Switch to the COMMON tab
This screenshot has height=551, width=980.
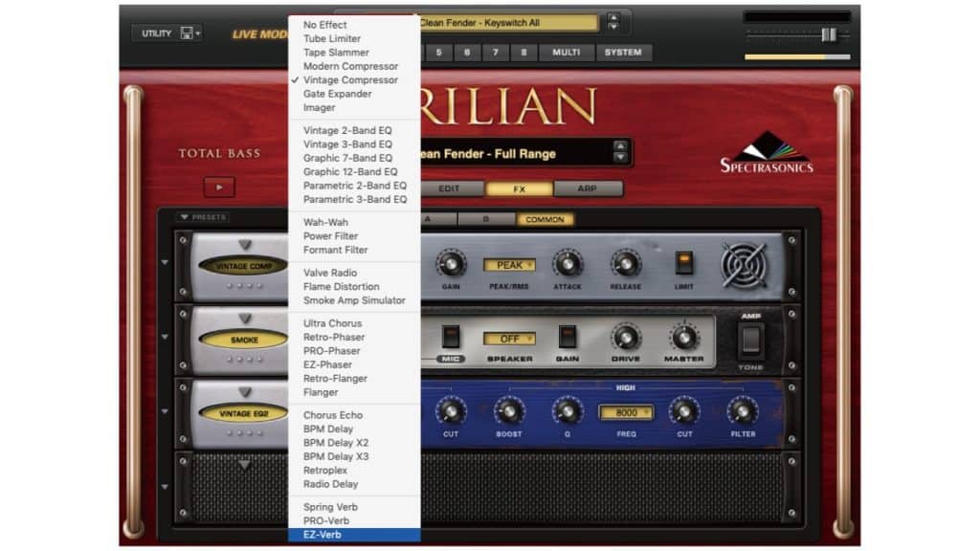click(x=544, y=219)
